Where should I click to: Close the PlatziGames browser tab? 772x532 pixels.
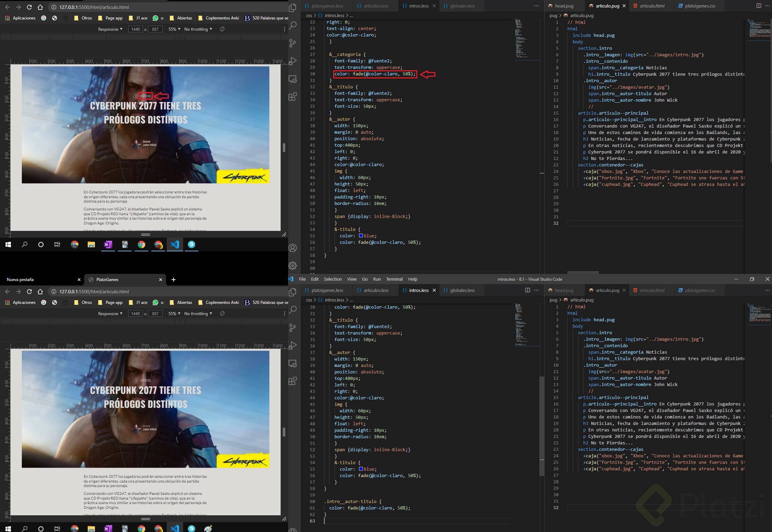point(161,280)
